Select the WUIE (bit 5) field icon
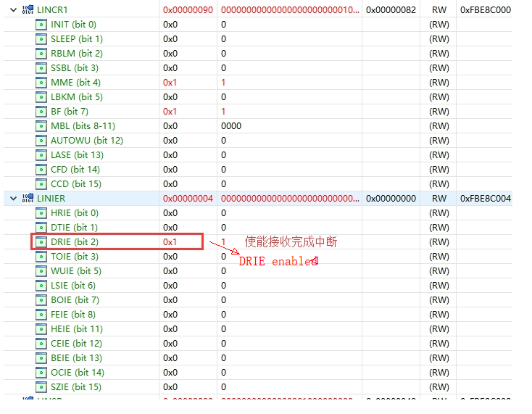 [x=41, y=271]
